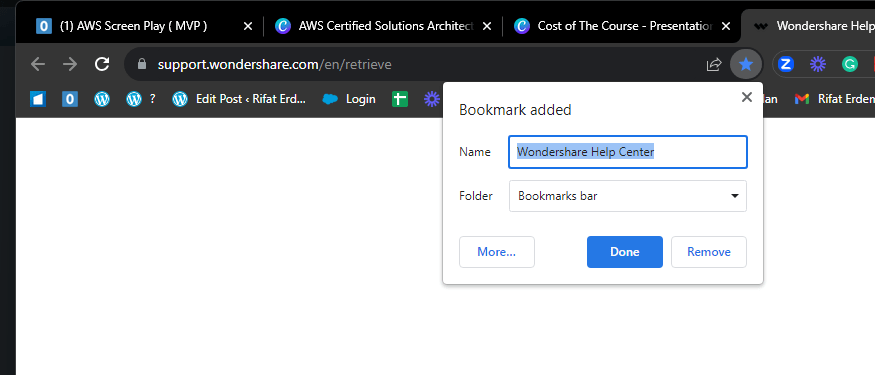Open the Salesforce Login bookmark

(x=349, y=99)
